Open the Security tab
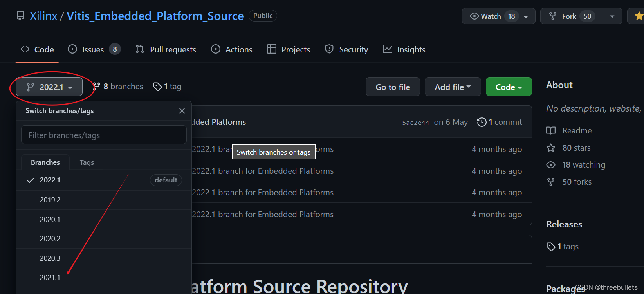Image resolution: width=644 pixels, height=294 pixels. [x=346, y=50]
